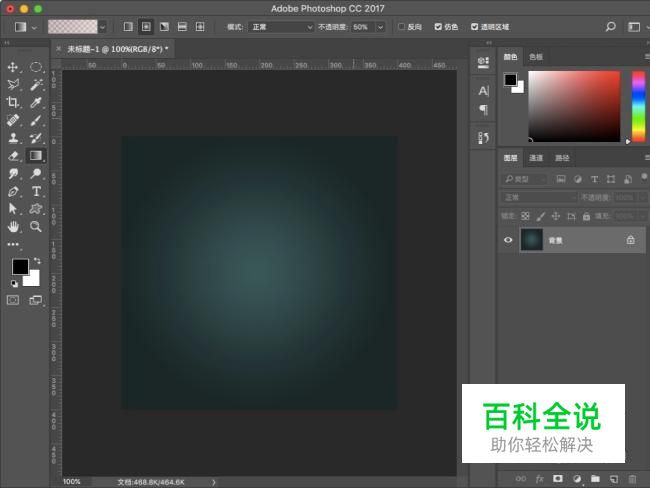Activate the Horizontal Type tool
Viewport: 650px width, 488px height.
click(x=36, y=191)
